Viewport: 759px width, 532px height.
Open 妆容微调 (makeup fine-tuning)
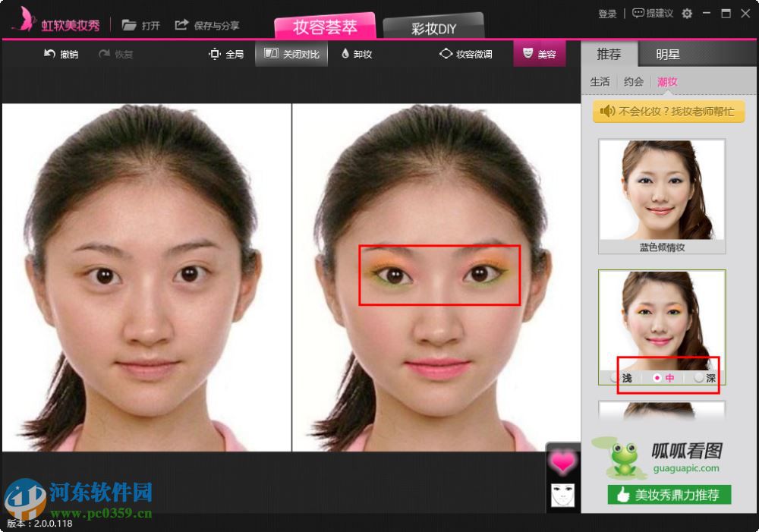click(x=465, y=53)
